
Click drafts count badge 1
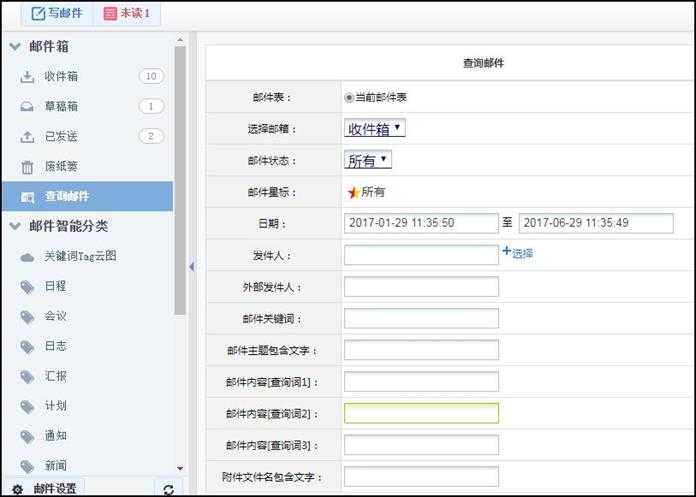point(151,106)
